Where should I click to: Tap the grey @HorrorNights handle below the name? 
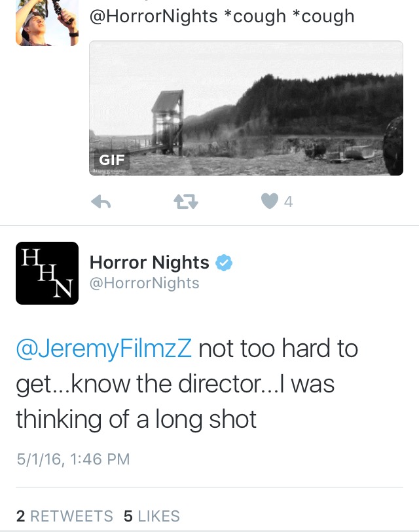pyautogui.click(x=144, y=283)
